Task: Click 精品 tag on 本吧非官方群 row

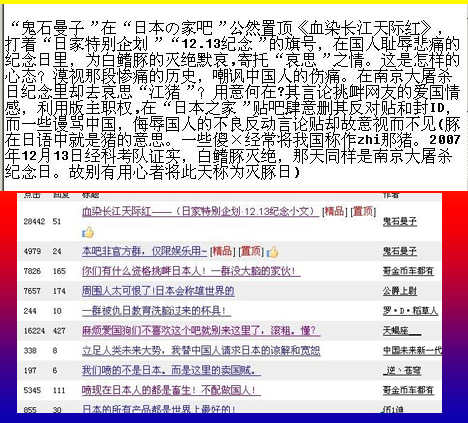Action: coord(222,251)
